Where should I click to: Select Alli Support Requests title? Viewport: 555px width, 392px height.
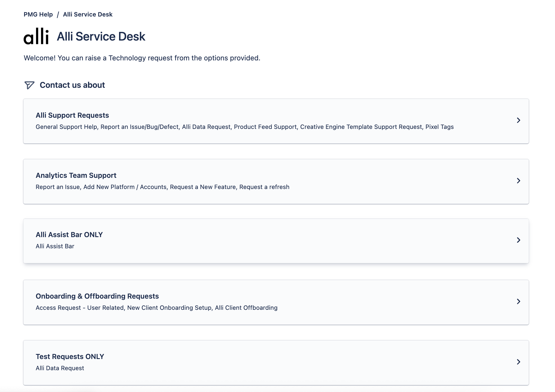72,115
